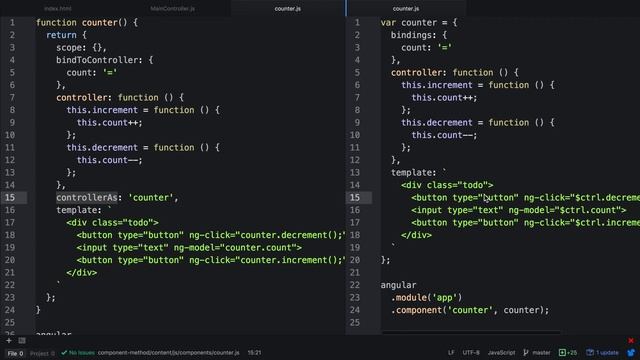Click 'bindToController' in the left editor
This screenshot has width=640, height=360.
(97, 60)
